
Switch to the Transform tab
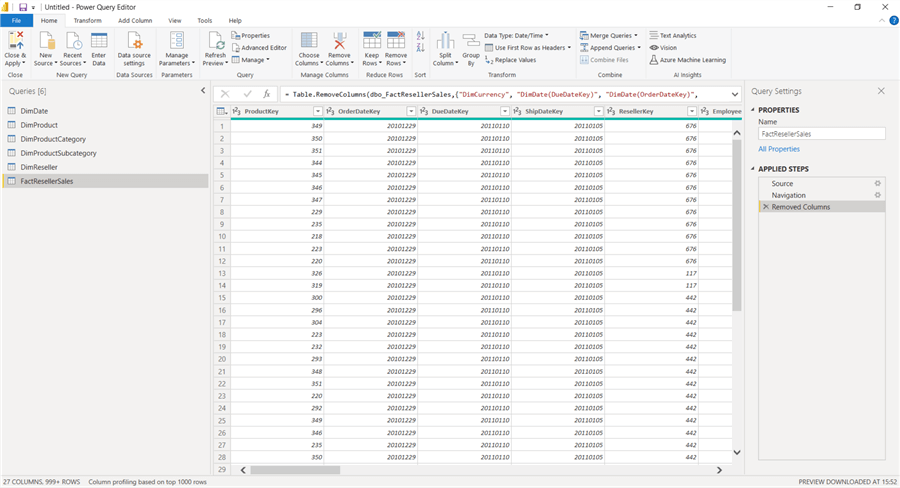87,21
